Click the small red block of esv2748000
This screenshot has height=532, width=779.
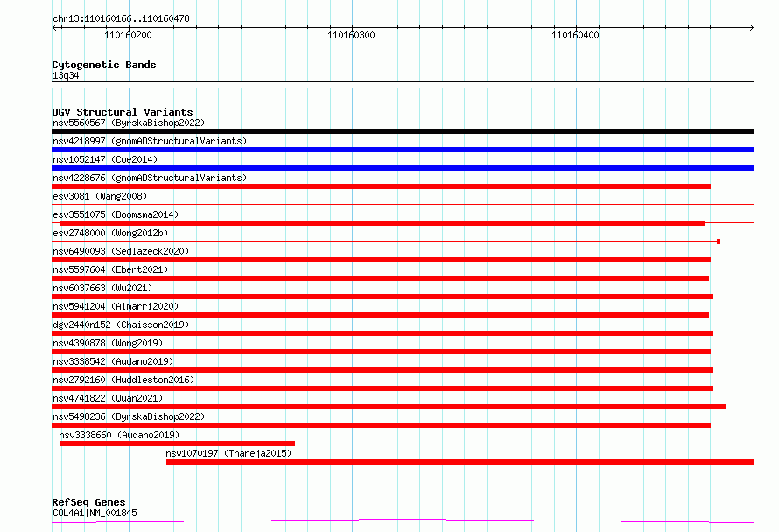click(719, 241)
